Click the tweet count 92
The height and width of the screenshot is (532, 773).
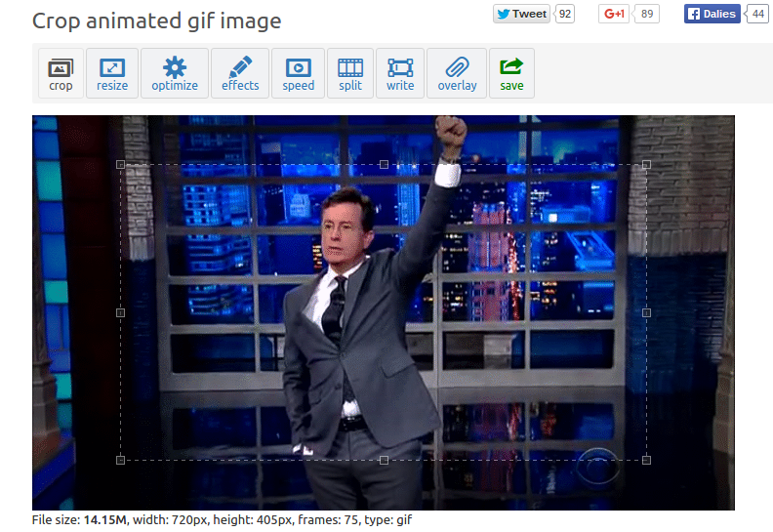(x=565, y=14)
